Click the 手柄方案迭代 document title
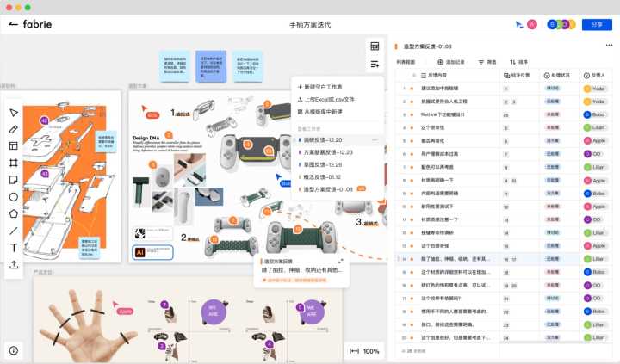 point(310,24)
